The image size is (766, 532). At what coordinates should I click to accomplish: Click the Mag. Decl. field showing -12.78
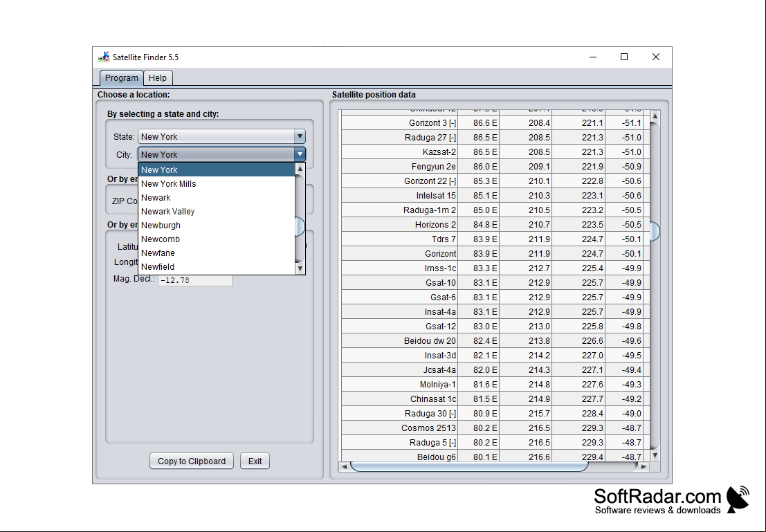point(195,280)
